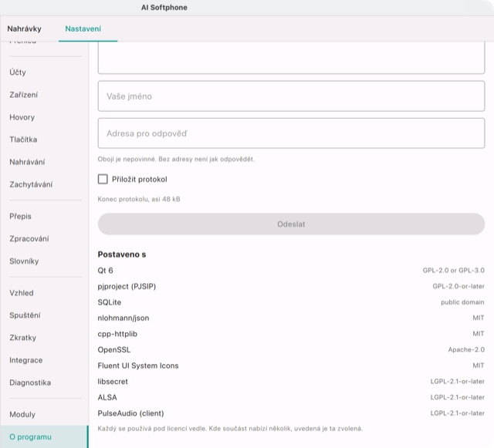Click the SQLite entry
Screen dimensions: 494x448
click(x=291, y=302)
